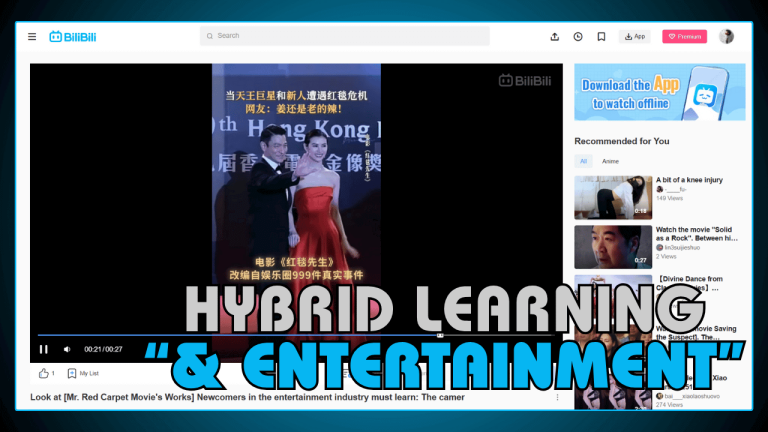Switch to the Anime tab
Screen dimensions: 768x432
coord(610,161)
